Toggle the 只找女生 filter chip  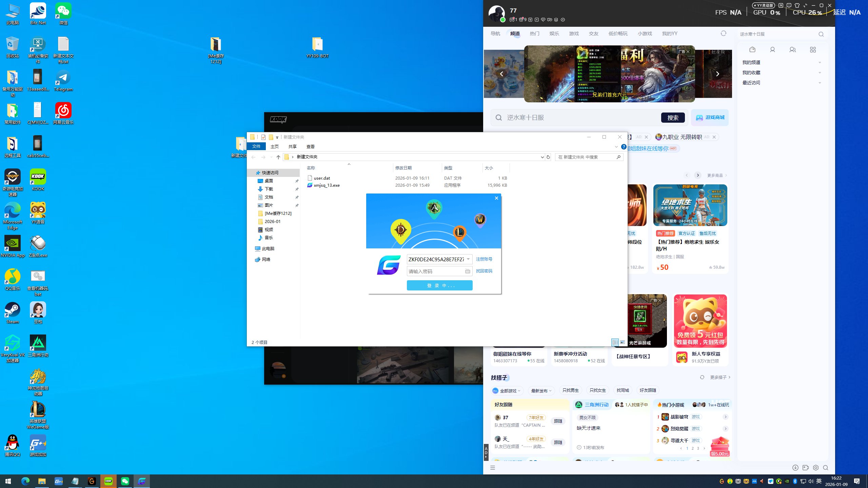coord(597,390)
